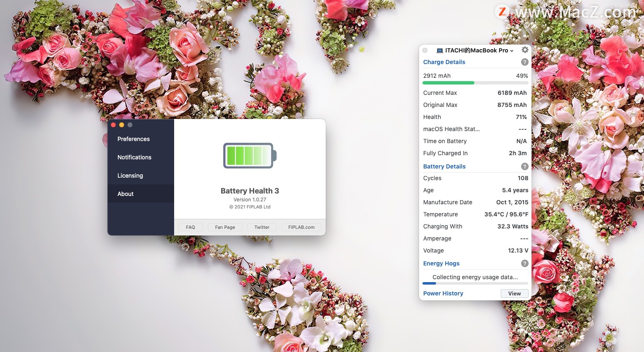
Task: View the Power History
Action: point(514,293)
